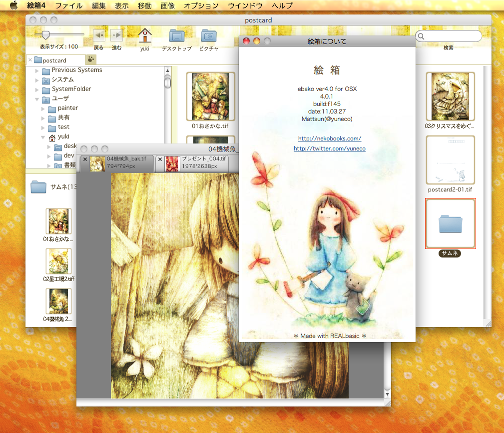Click the 'Made with REALbasic' text
The width and height of the screenshot is (504, 433).
(x=330, y=336)
